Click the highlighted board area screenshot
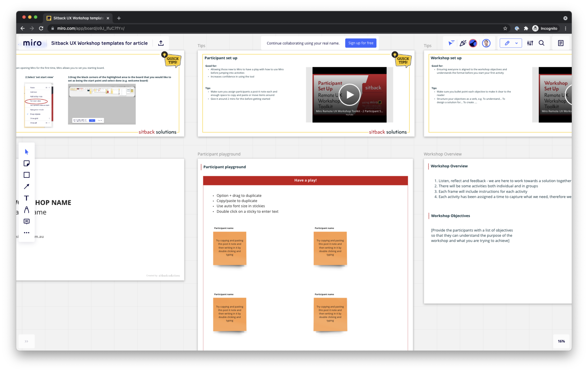The height and width of the screenshot is (372, 588). click(x=102, y=104)
